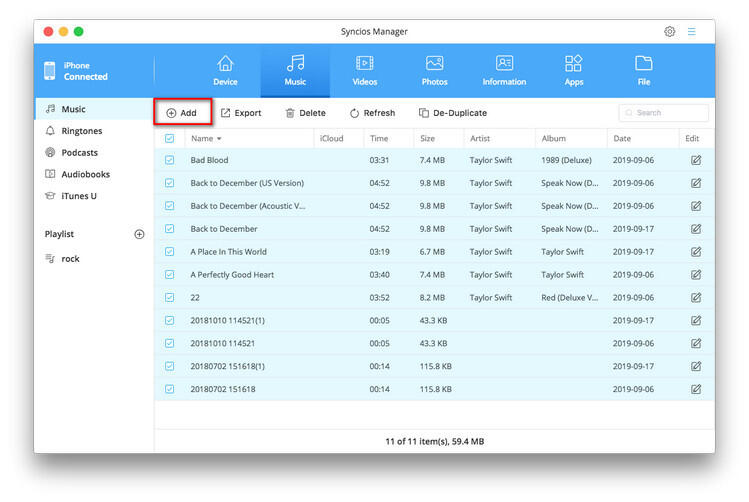Edit 20180702 151618 track info
The height and width of the screenshot is (502, 749).
[696, 389]
